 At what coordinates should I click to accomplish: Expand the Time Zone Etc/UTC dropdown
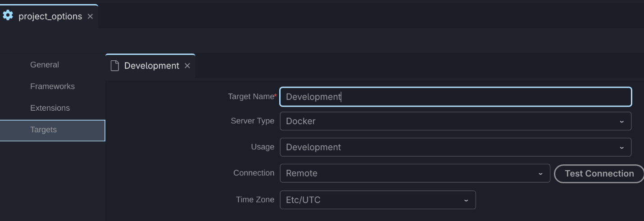(378, 200)
